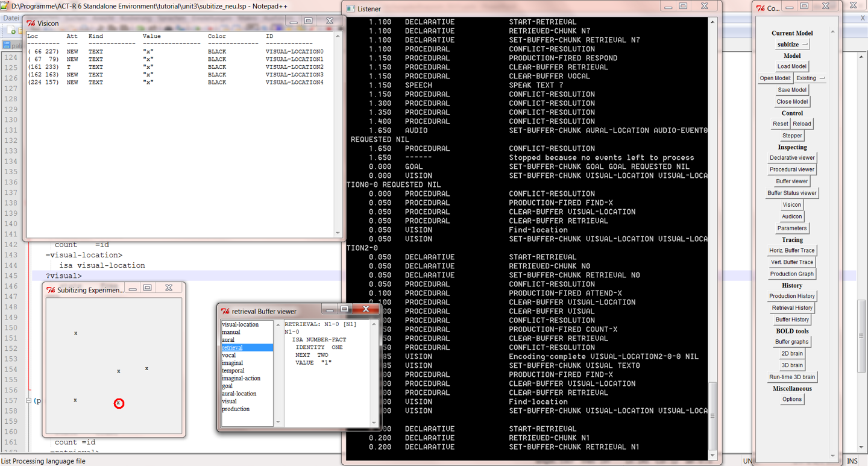Open the subitize current model dropdown
This screenshot has width=868, height=466.
coord(792,45)
